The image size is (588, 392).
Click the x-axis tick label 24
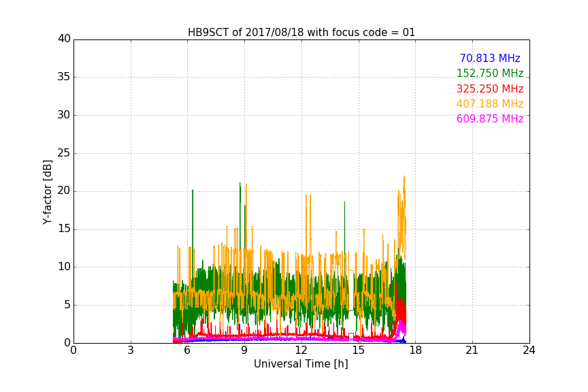[529, 350]
